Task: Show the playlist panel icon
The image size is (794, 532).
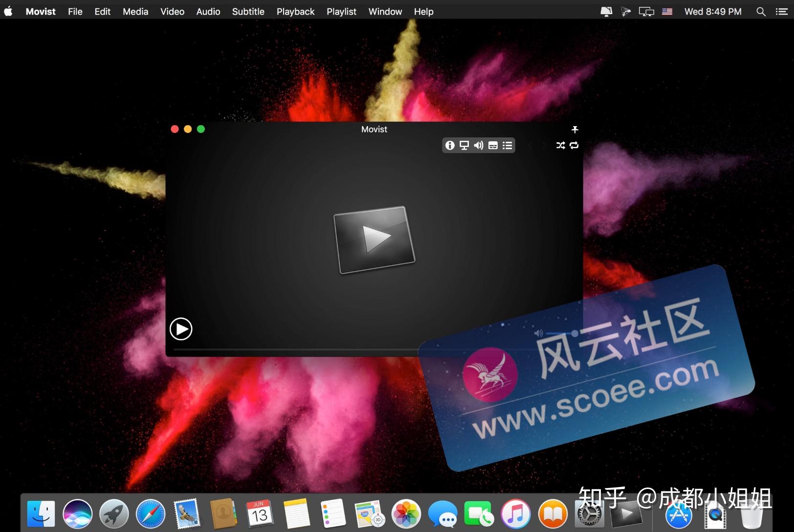Action: point(507,145)
